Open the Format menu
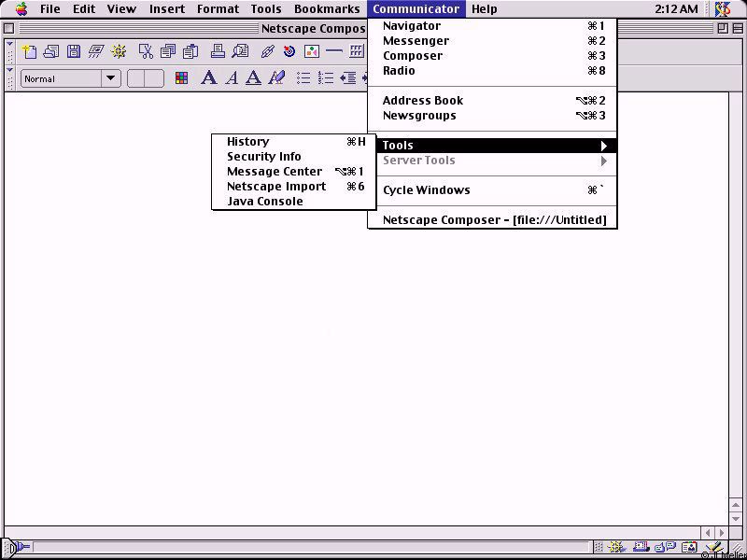This screenshot has width=747, height=560. (218, 9)
